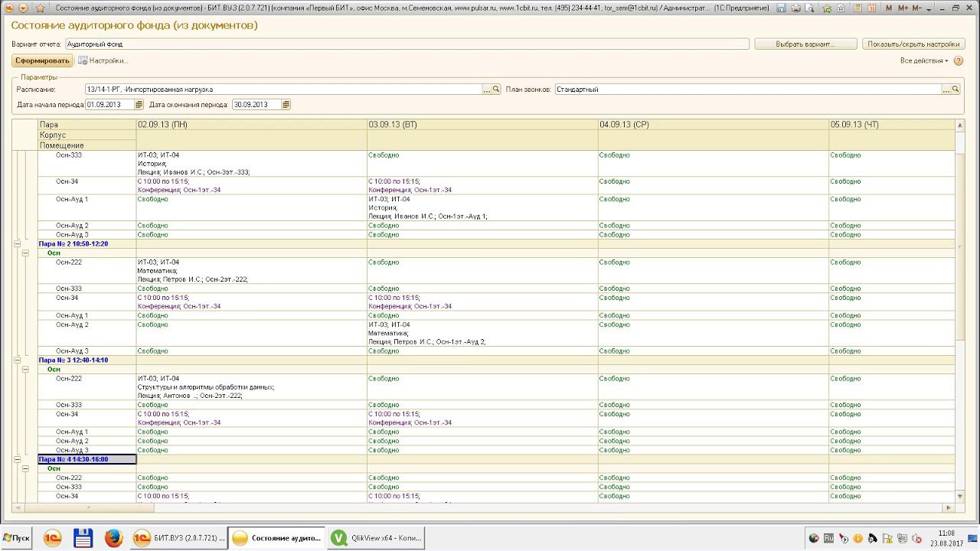Click the Ru language indicator in the tray
Screen dimensions: 980x551
click(x=828, y=539)
